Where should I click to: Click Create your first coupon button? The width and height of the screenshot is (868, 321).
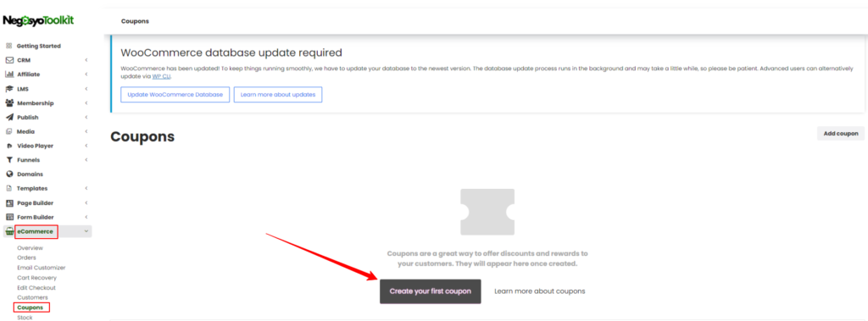tap(430, 291)
